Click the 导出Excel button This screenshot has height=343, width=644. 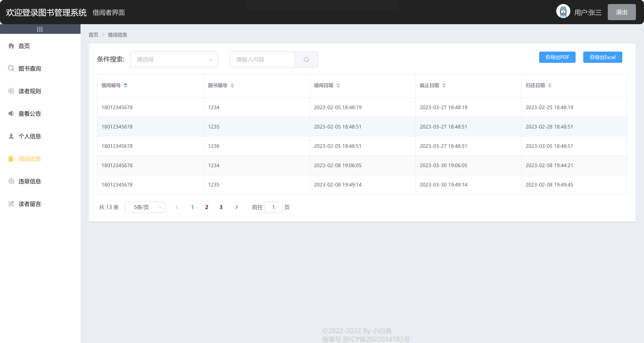(x=602, y=57)
